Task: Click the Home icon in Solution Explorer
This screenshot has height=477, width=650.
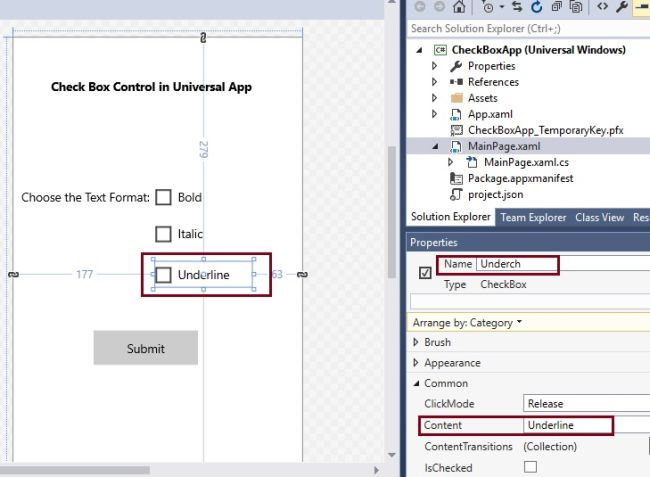Action: pos(459,7)
